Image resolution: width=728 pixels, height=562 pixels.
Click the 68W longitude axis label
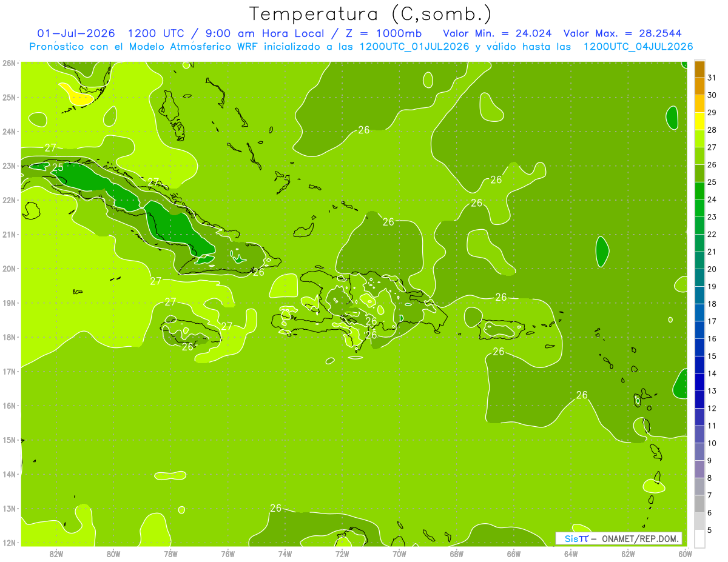tap(457, 554)
